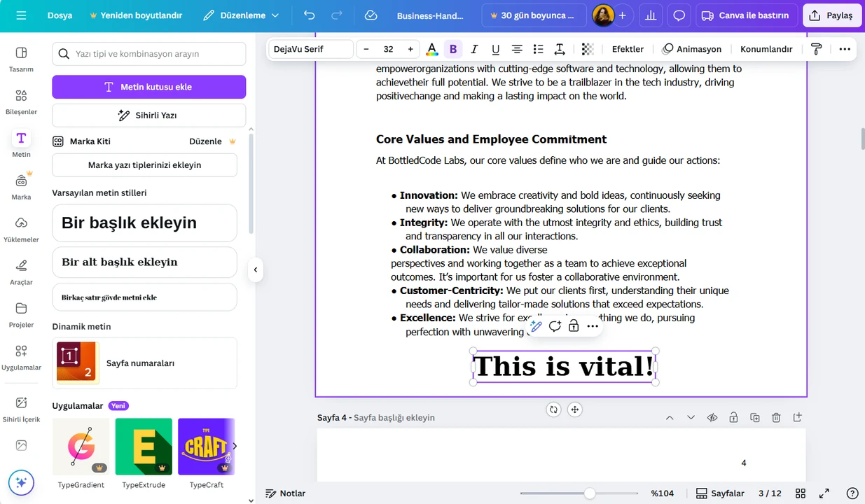The image size is (865, 504).
Task: Open Sihirli İçerik panel in sidebar
Action: [21, 409]
